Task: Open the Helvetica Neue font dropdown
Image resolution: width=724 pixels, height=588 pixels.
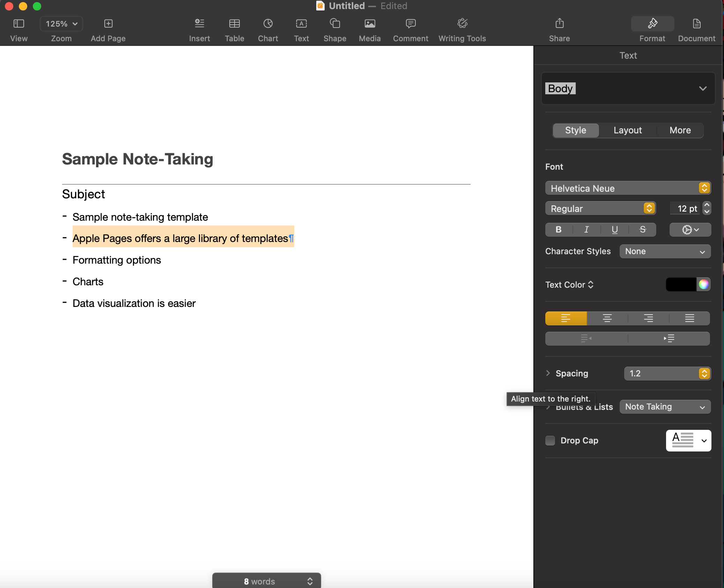Action: 628,188
